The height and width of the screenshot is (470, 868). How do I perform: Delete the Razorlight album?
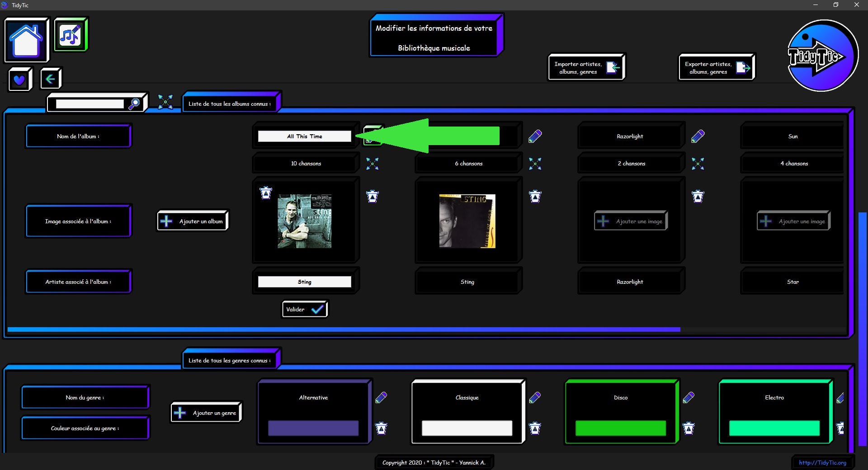[698, 197]
